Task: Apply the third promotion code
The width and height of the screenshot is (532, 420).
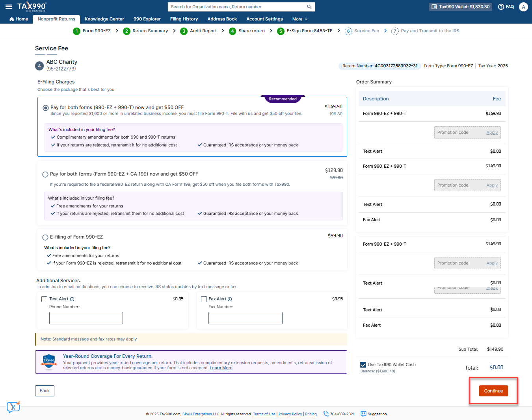Action: [492, 263]
